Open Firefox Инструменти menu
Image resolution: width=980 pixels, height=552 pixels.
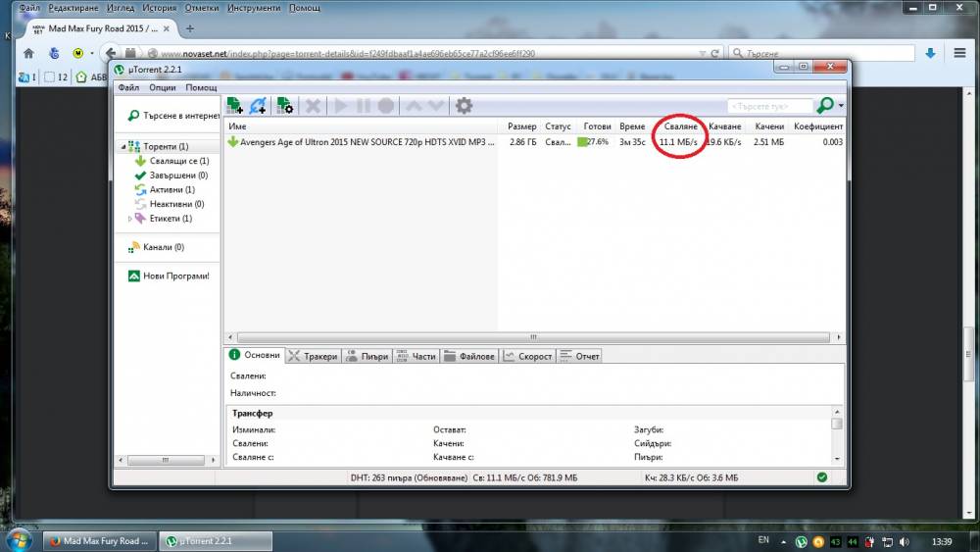pos(254,8)
